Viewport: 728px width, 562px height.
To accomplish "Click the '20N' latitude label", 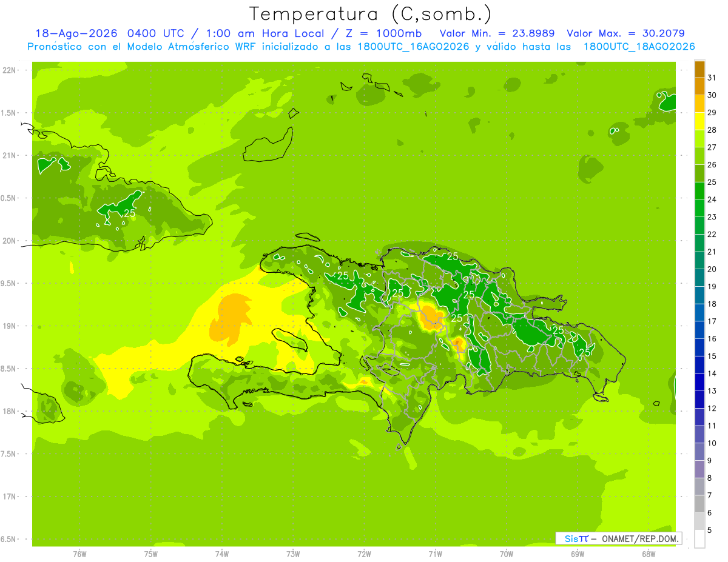I will point(10,241).
